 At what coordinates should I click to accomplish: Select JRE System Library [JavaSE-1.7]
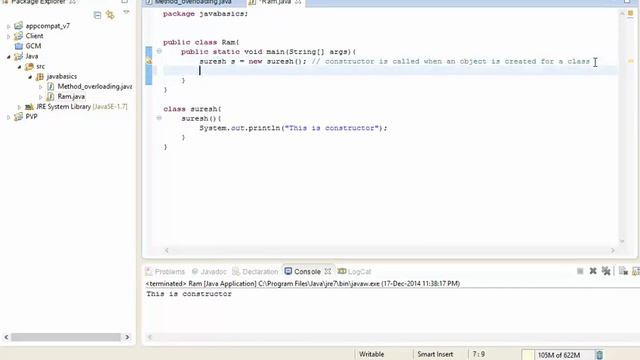[x=82, y=107]
